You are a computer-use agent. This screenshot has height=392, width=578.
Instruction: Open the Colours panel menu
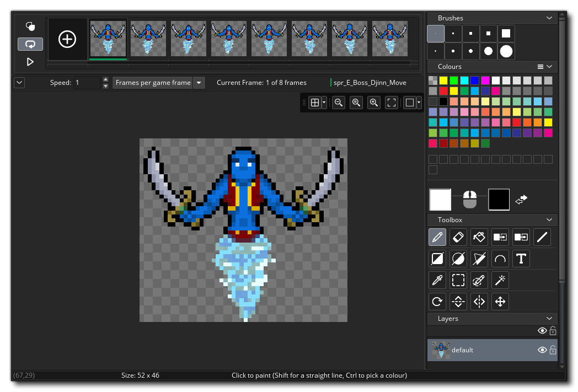(x=540, y=67)
